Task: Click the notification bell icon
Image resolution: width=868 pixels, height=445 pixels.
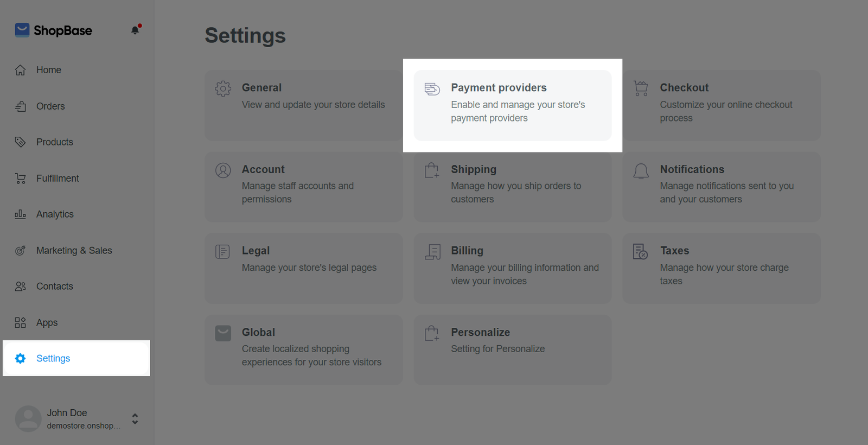Action: coord(135,30)
